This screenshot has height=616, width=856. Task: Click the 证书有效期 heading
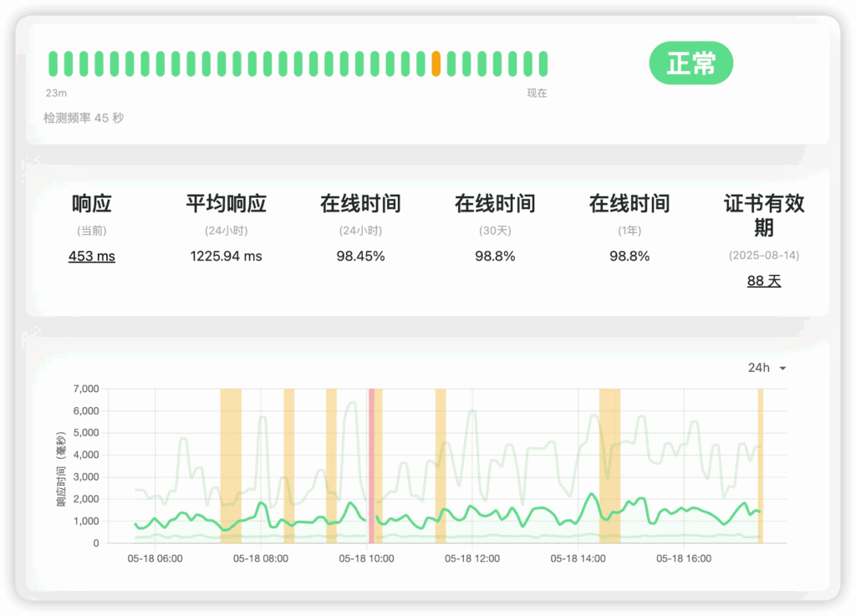tap(764, 215)
